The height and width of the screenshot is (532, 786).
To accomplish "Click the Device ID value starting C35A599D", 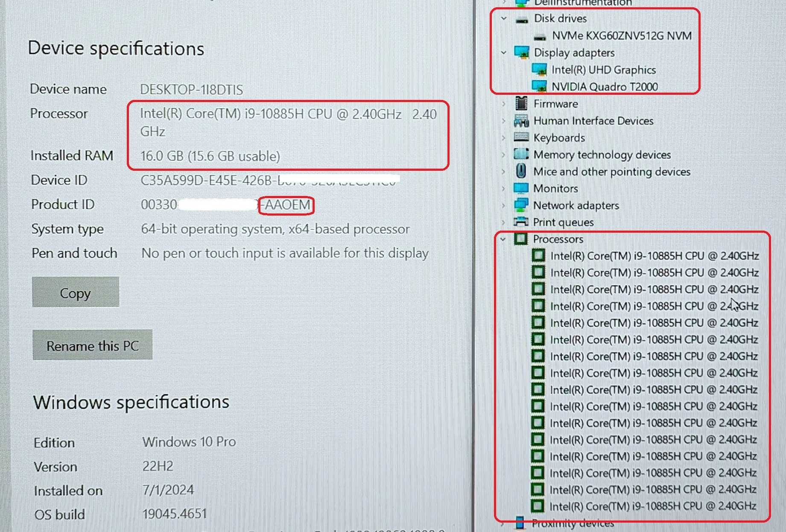I will [x=269, y=180].
